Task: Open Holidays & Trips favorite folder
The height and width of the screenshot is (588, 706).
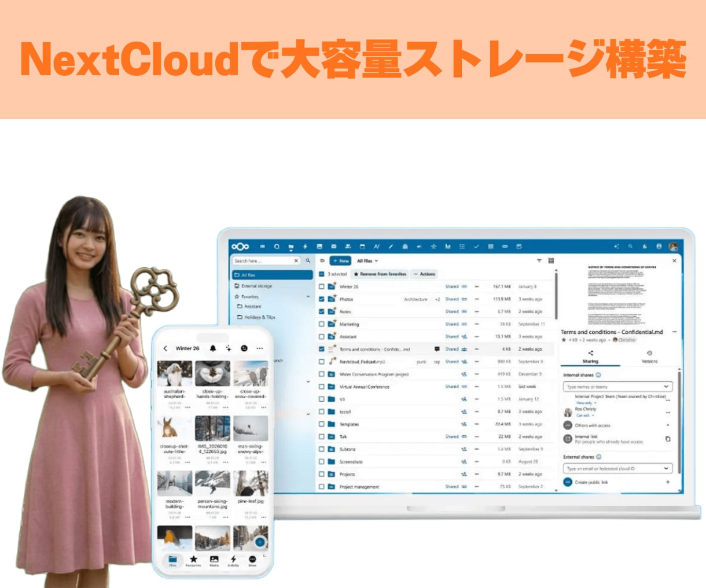Action: coord(256,317)
